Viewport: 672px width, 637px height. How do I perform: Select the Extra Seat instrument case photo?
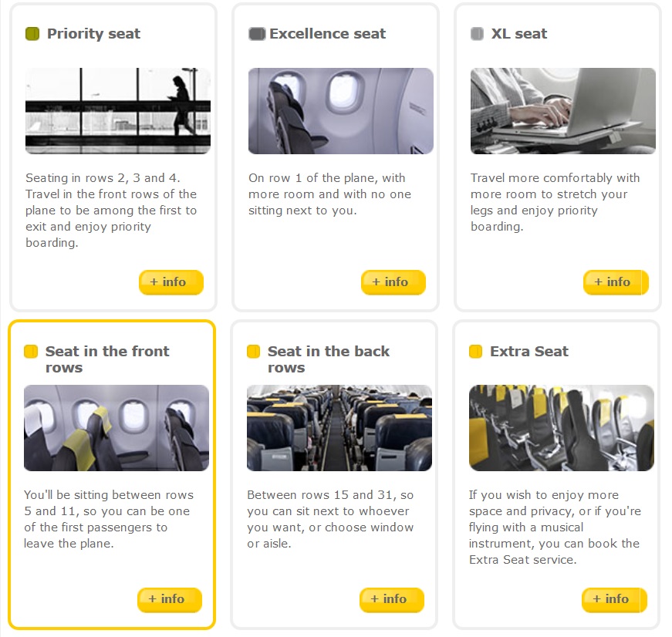561,428
